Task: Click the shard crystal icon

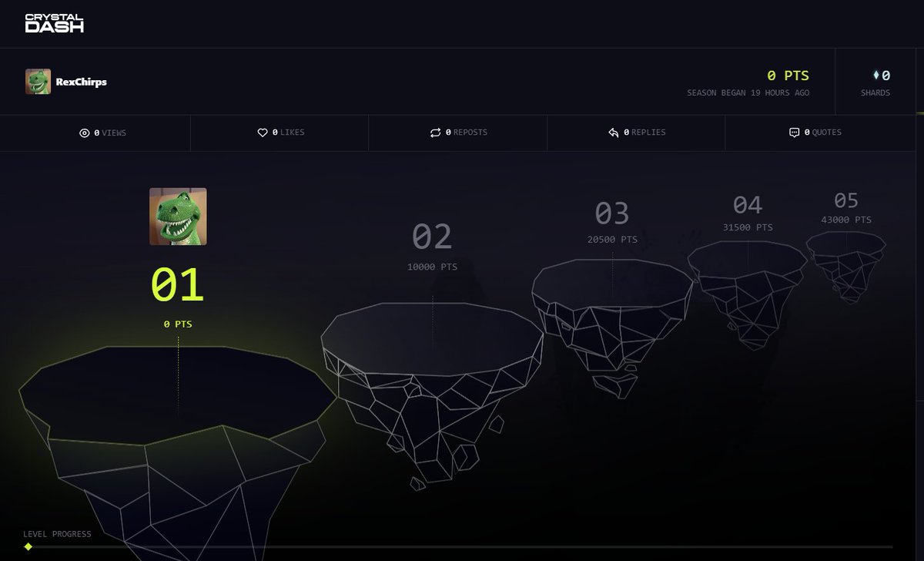Action: point(875,76)
